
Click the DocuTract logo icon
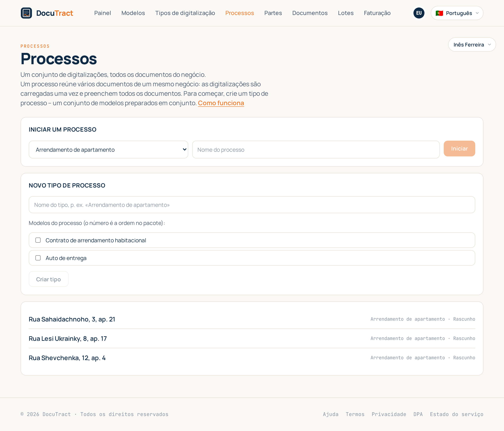point(26,13)
